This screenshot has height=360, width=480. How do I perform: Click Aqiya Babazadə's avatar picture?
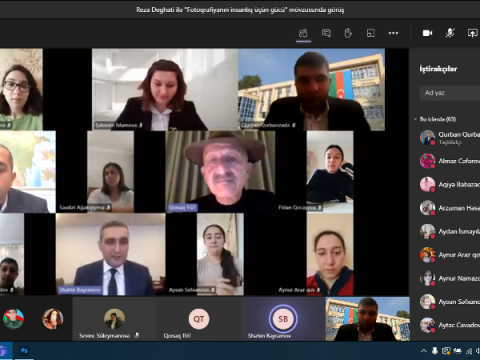pyautogui.click(x=427, y=184)
